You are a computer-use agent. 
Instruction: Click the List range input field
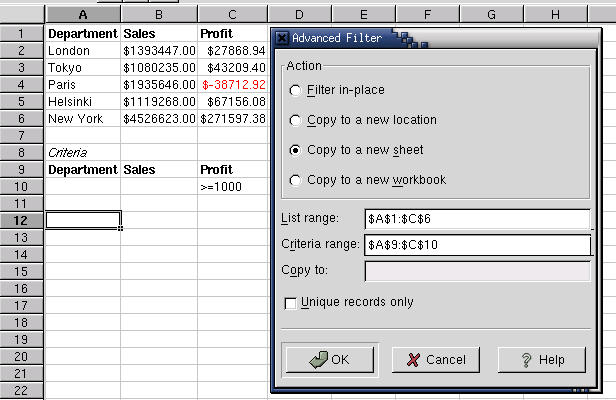[x=477, y=219]
